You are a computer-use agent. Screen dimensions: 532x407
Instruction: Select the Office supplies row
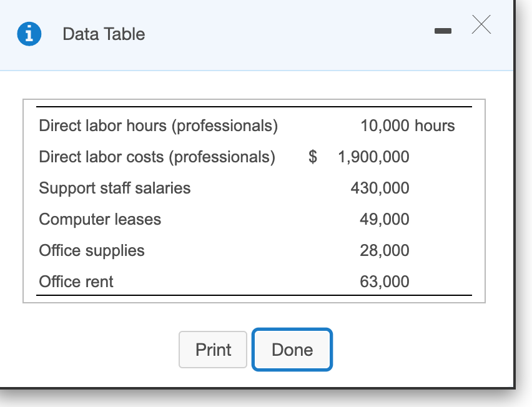pos(92,250)
